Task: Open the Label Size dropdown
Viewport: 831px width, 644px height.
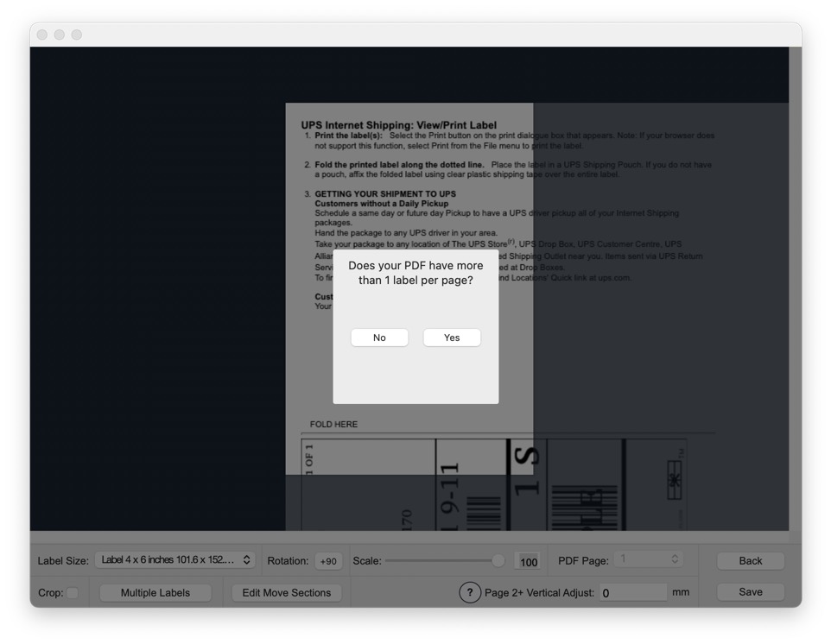Action: 174,560
